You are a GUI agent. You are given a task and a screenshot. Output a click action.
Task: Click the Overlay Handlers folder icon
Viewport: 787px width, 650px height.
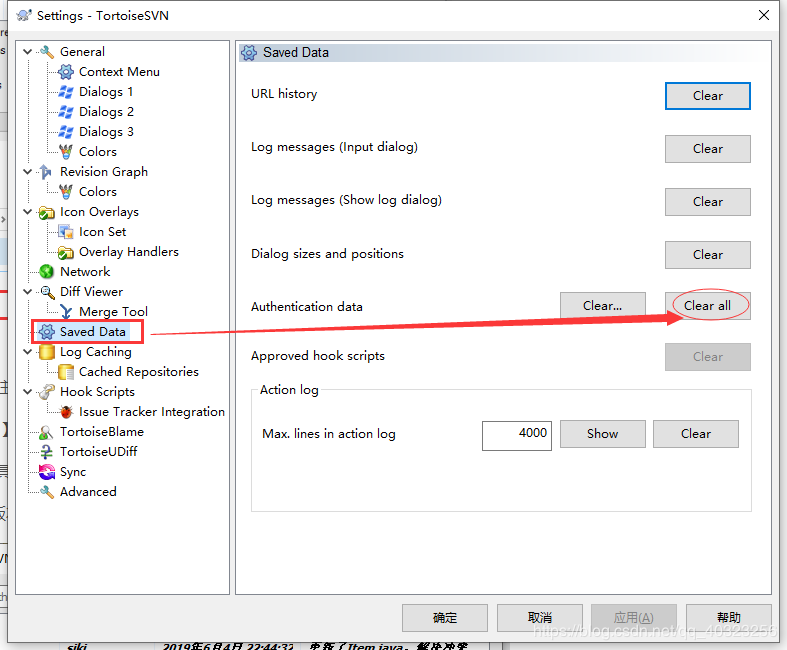coord(66,252)
